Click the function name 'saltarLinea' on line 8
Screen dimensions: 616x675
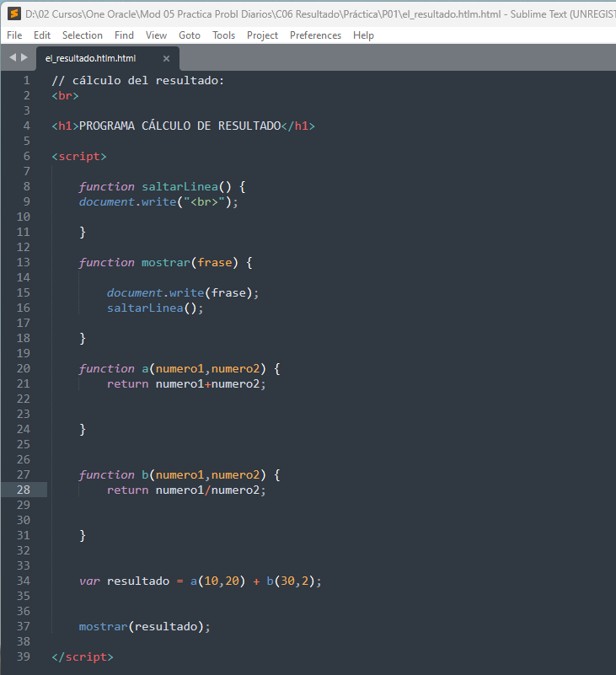tap(180, 187)
